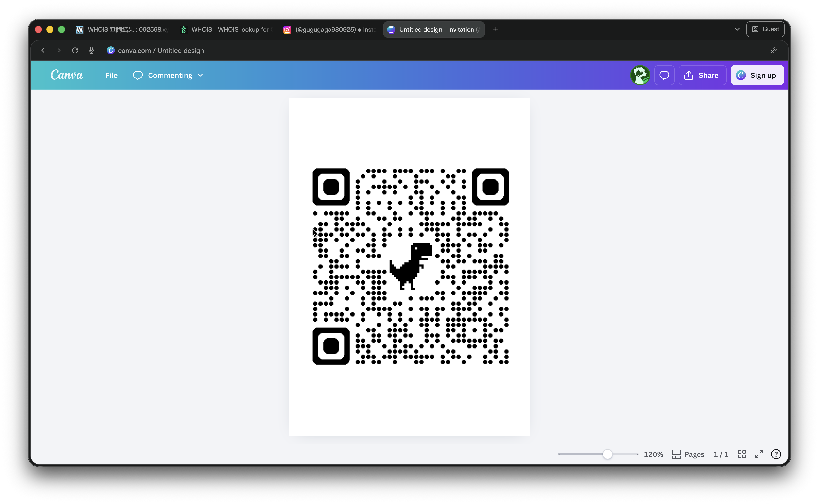Switch to the WHOIS lookup tab

pos(227,29)
